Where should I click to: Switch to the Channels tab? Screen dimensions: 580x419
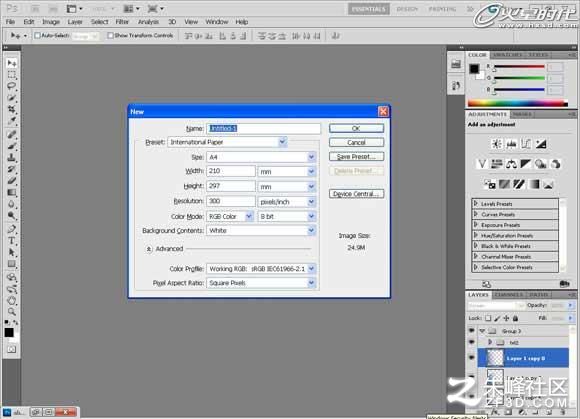[509, 295]
